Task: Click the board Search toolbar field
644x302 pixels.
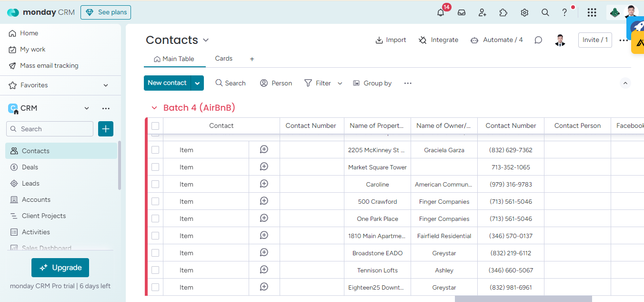Action: (231, 83)
